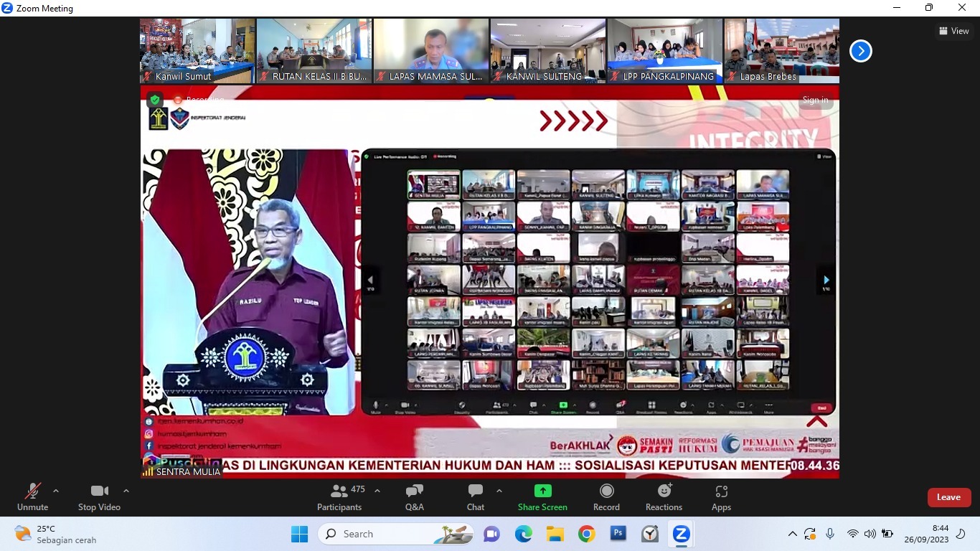Open Zoom Apps panel
Screen dimensions: 980x551
tap(721, 497)
